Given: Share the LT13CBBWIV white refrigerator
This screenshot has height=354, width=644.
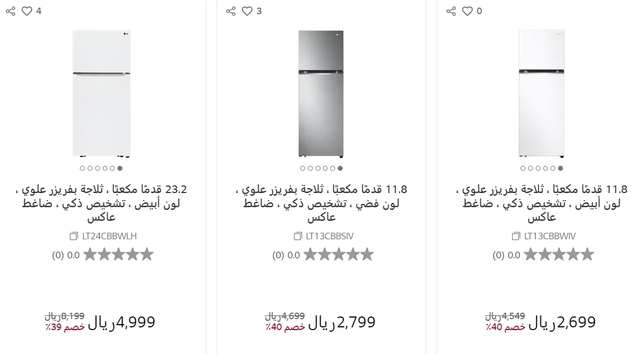Looking at the screenshot, I should pos(451,11).
